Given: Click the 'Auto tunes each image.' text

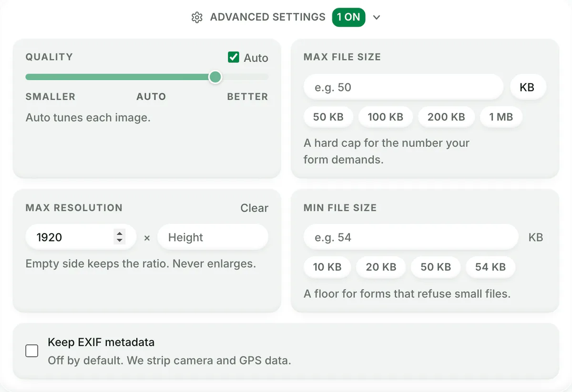Looking at the screenshot, I should (88, 118).
